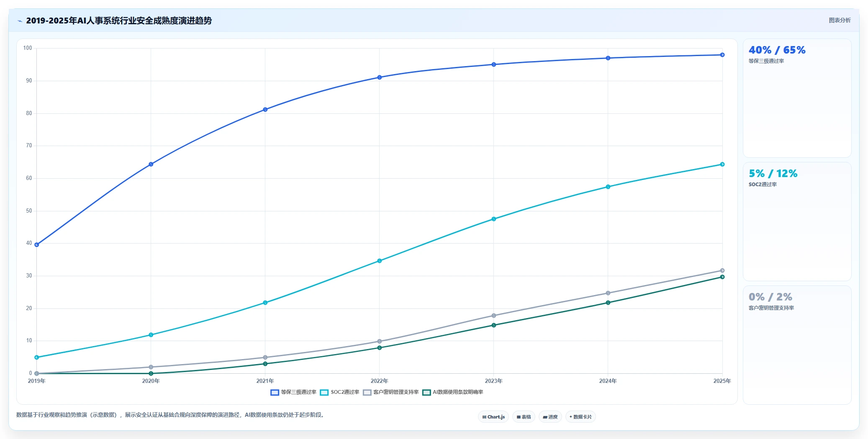Screen dimensions: 868x439
Task: Click the 2019年 x-axis label
Action: coord(37,381)
